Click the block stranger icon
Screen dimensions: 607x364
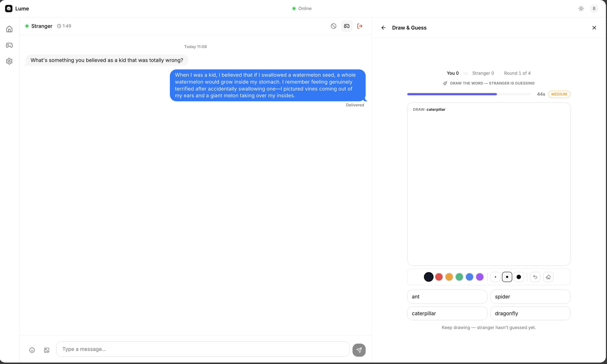coord(333,26)
